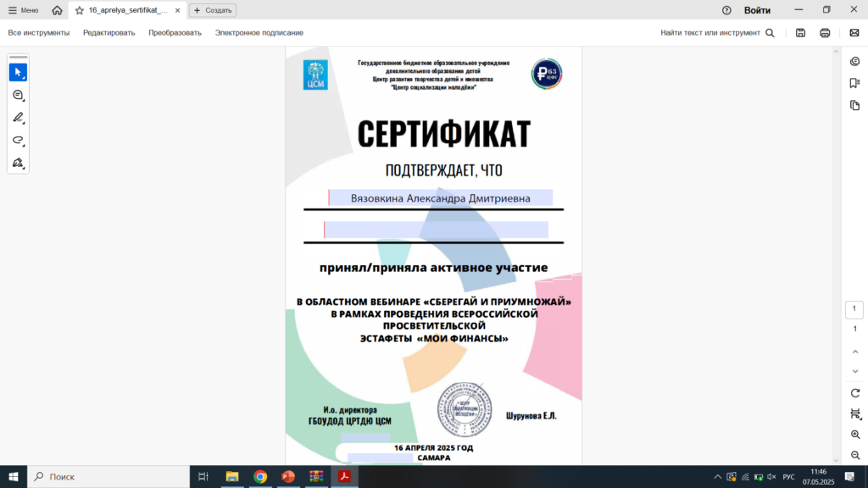This screenshot has width=868, height=488.
Task: Click the Войти sign-in button
Action: point(757,10)
